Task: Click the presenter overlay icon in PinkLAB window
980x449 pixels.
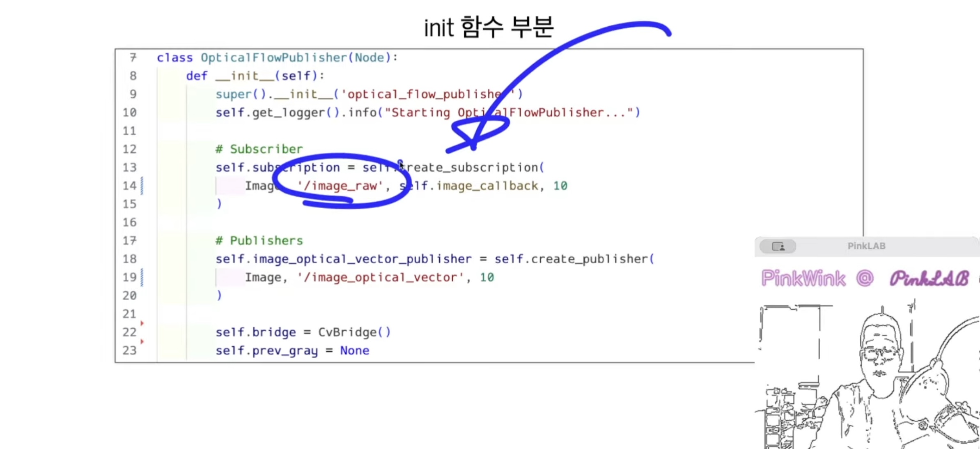Action: (x=778, y=246)
